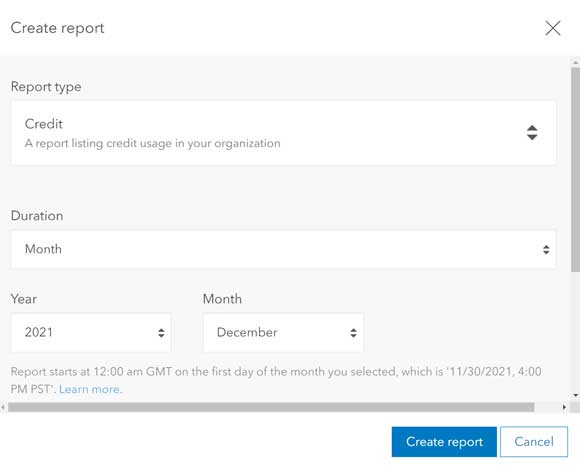Click the scroll down arrow
This screenshot has height=468, width=580.
[576, 395]
